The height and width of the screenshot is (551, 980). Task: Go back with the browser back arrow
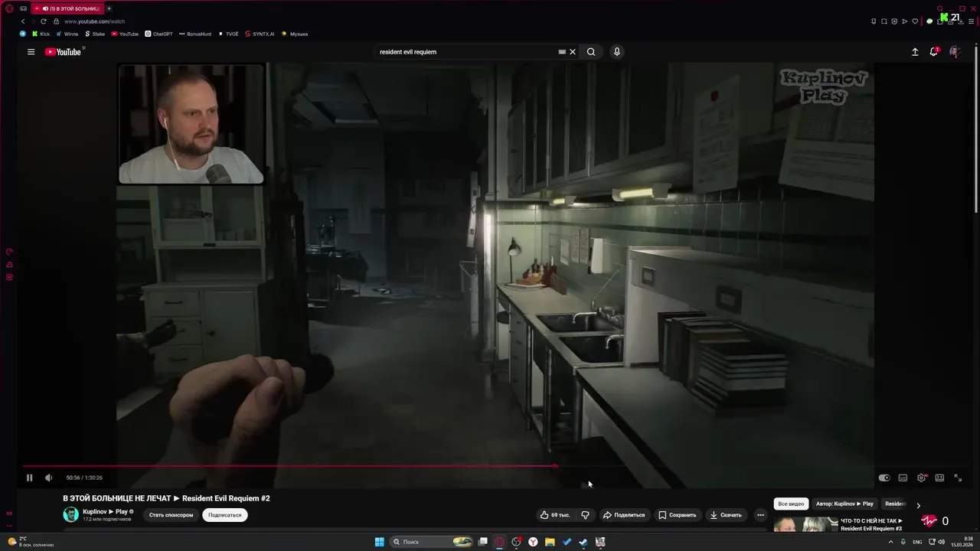[23, 21]
